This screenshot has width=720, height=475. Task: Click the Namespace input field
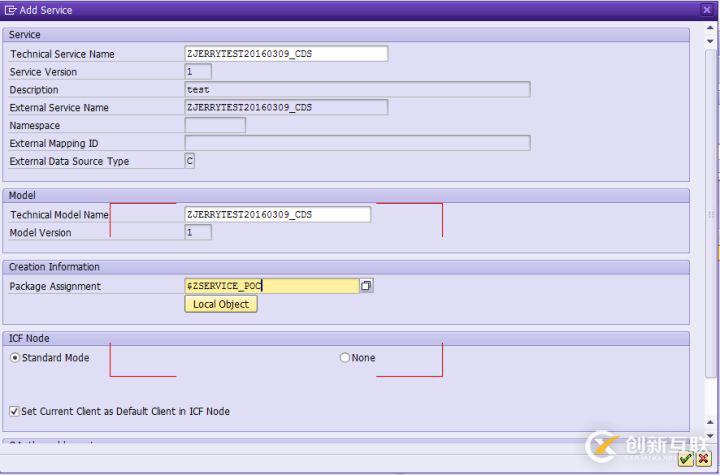coord(215,126)
